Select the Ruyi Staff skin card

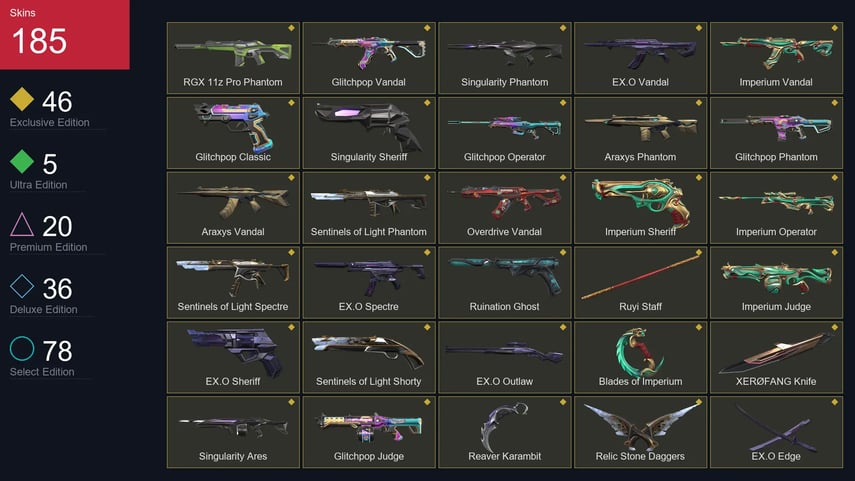click(640, 282)
